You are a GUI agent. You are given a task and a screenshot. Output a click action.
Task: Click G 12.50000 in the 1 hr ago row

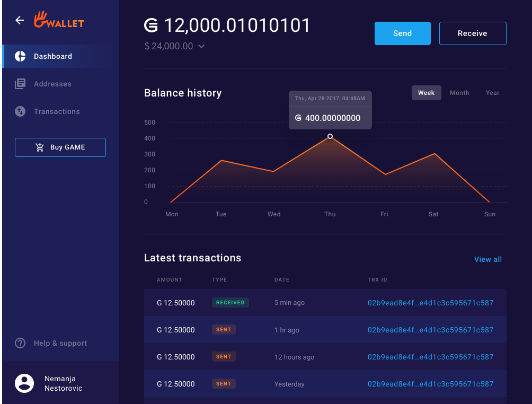(x=176, y=330)
